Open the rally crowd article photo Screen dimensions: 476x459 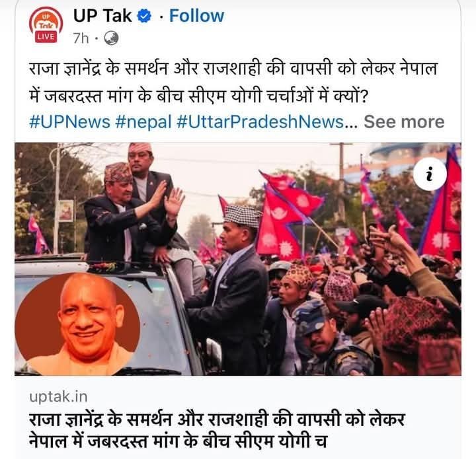click(x=238, y=259)
